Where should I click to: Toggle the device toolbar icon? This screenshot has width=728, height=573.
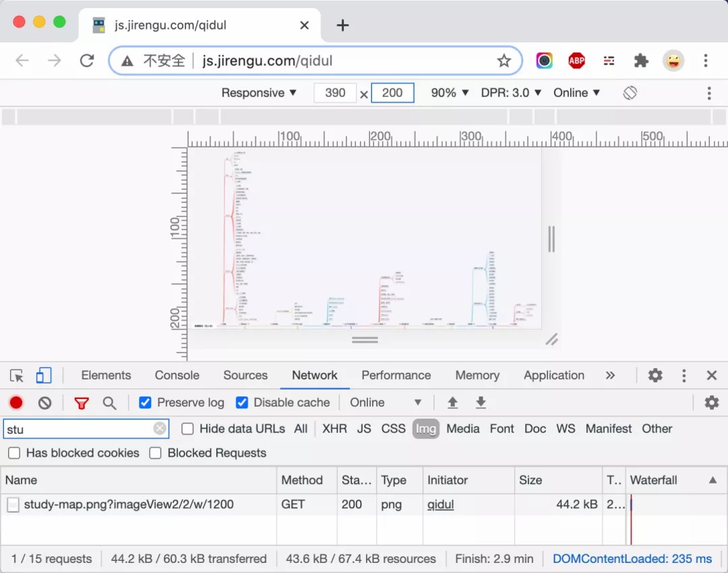[x=44, y=375]
